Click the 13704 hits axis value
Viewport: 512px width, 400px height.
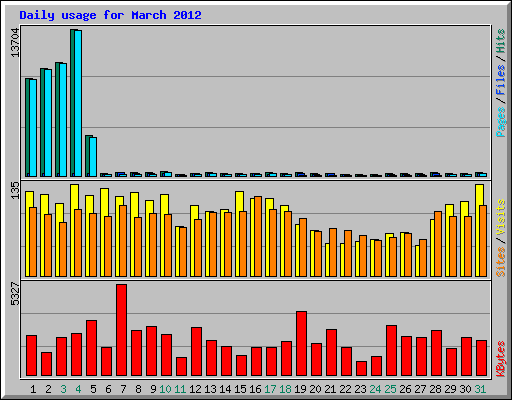pyautogui.click(x=15, y=43)
